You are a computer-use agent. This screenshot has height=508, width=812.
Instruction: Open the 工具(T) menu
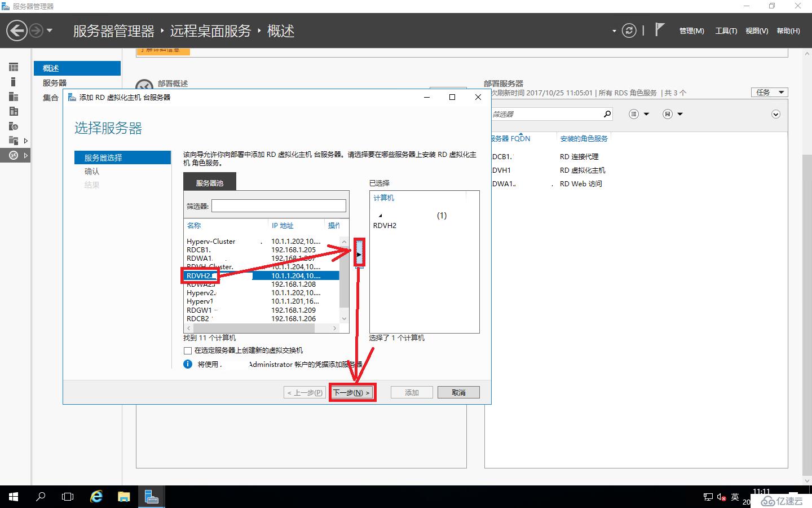(x=726, y=31)
